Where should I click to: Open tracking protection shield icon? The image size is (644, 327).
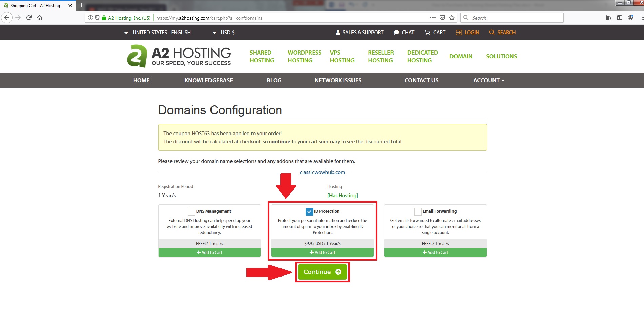tap(97, 18)
